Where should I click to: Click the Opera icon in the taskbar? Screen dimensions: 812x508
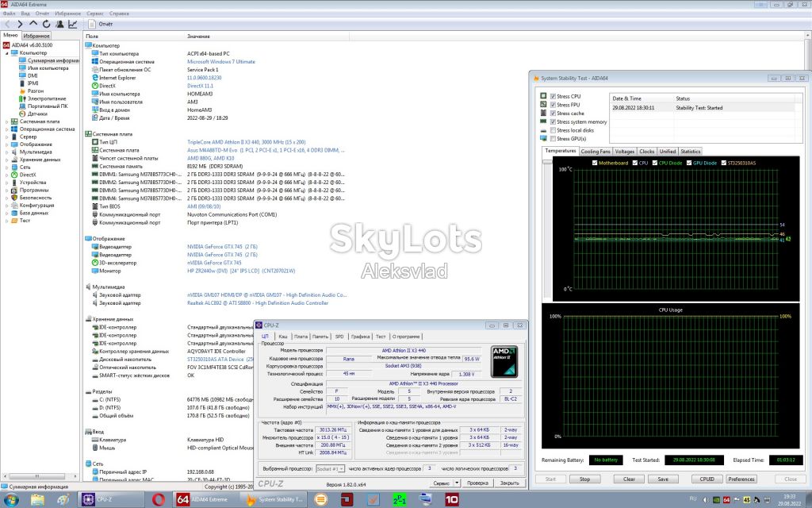click(159, 499)
